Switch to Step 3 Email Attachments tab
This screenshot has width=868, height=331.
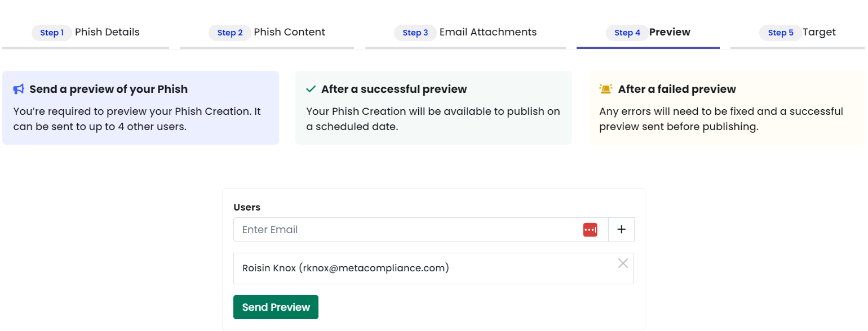tap(465, 33)
